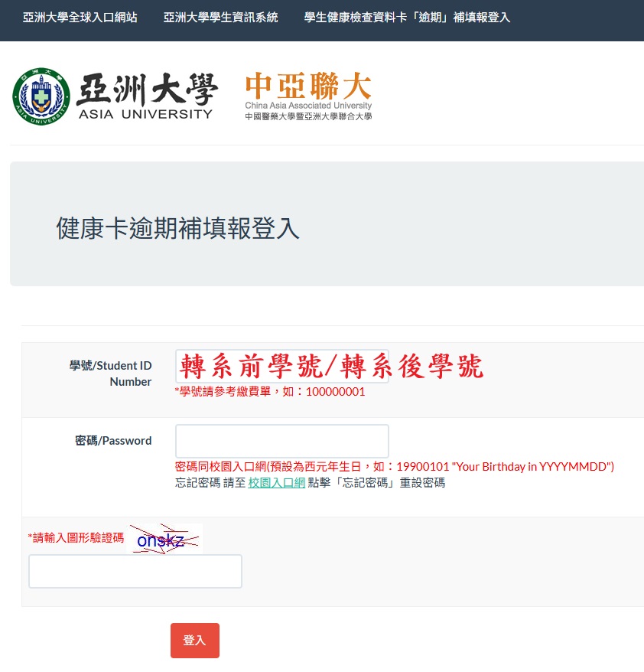Click the 學號/Student ID Number label

[x=112, y=374]
